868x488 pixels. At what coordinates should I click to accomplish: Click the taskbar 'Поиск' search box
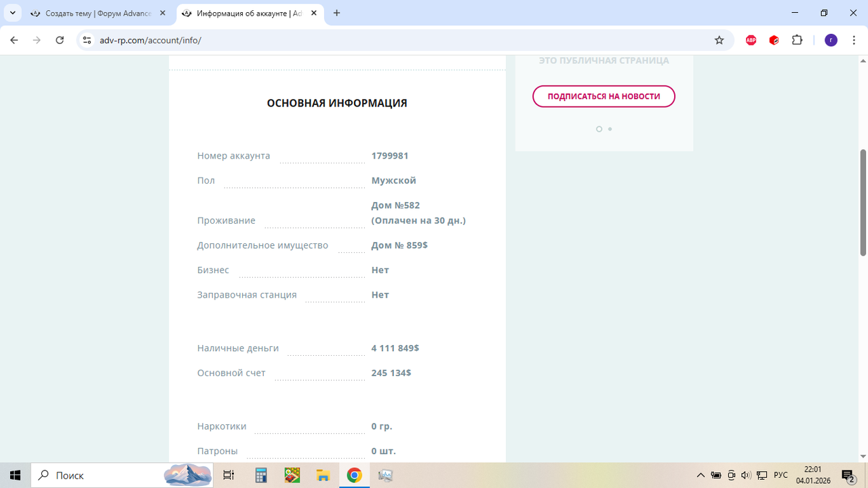tap(122, 475)
